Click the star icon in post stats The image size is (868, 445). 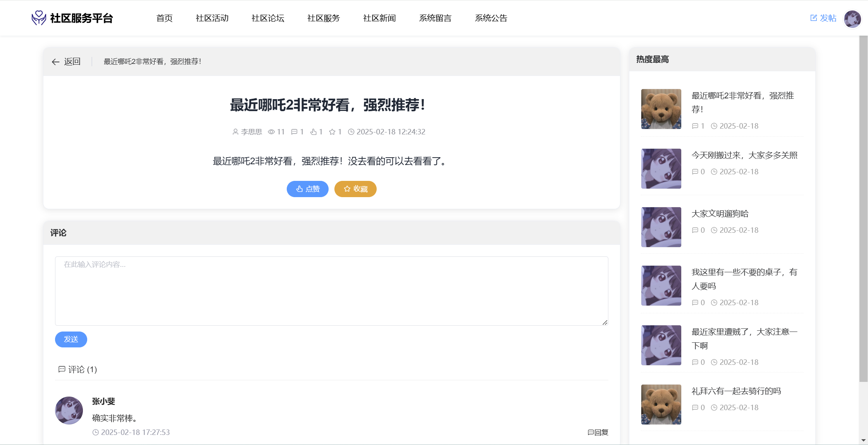point(332,132)
